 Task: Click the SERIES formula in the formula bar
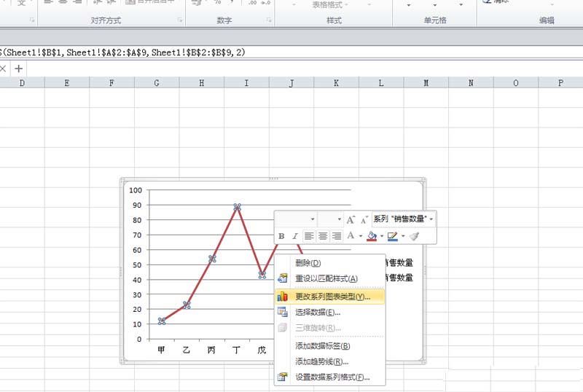(122, 52)
